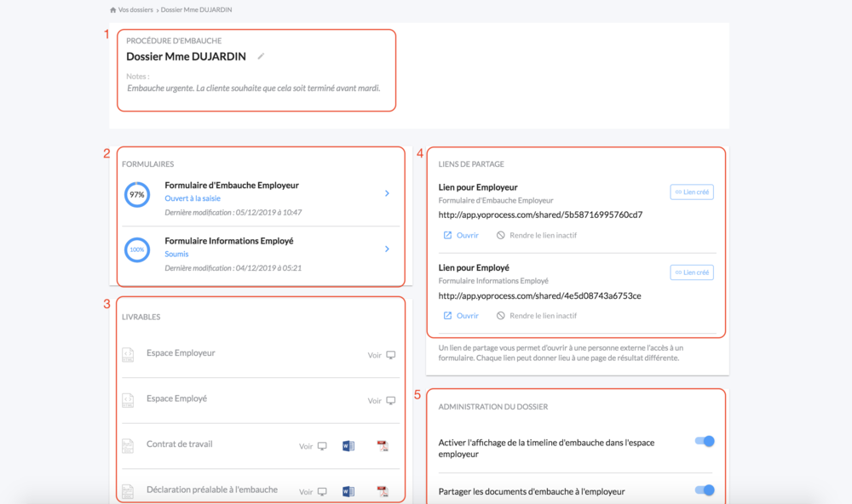The image size is (852, 504).
Task: Click the Notes text of the dossier
Action: [253, 88]
